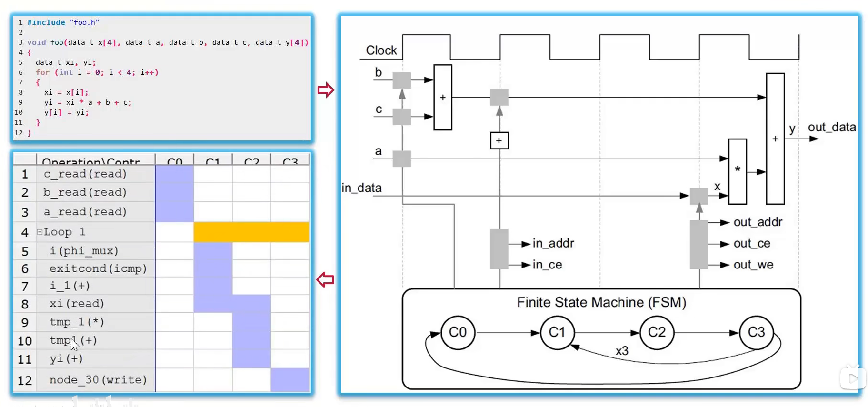Viewport: 868px width, 407px height.
Task: Click the b+c adder block
Action: coord(443,97)
